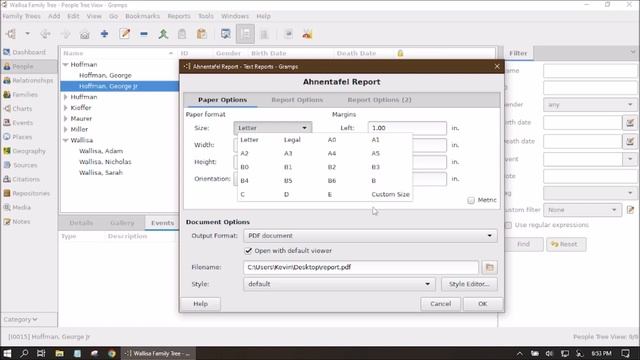Select the Paper Options tab
Viewport: 640px width, 360px height.
(x=222, y=100)
